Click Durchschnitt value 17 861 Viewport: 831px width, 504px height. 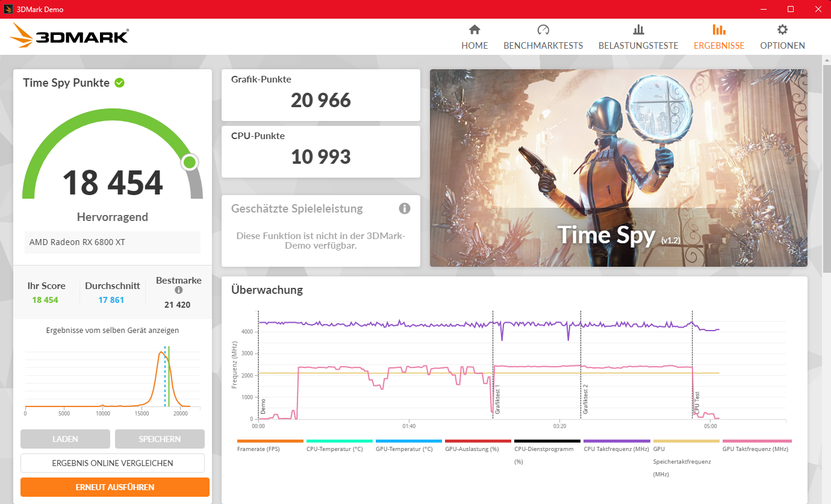click(111, 300)
